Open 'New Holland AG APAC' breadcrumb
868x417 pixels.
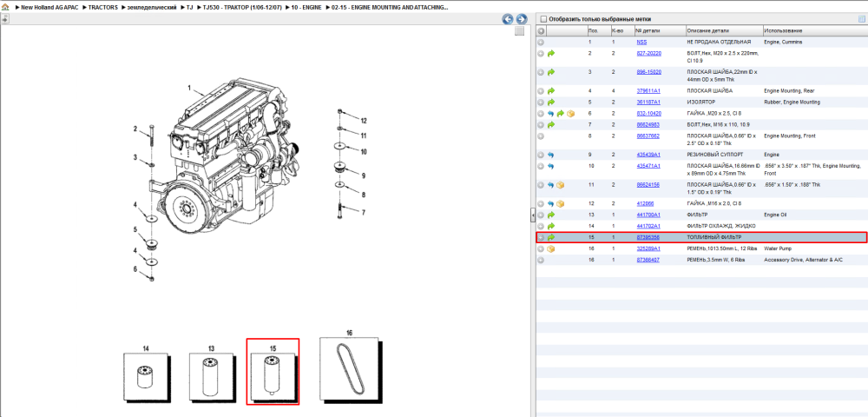point(48,8)
